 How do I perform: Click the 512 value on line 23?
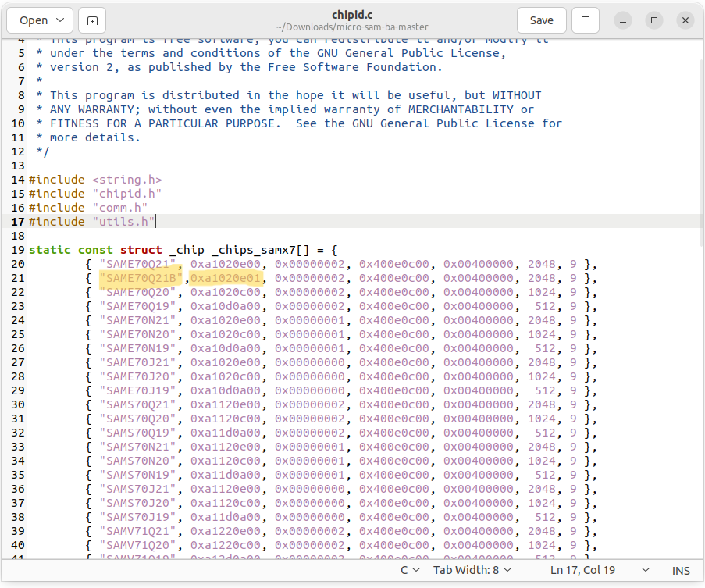click(545, 307)
